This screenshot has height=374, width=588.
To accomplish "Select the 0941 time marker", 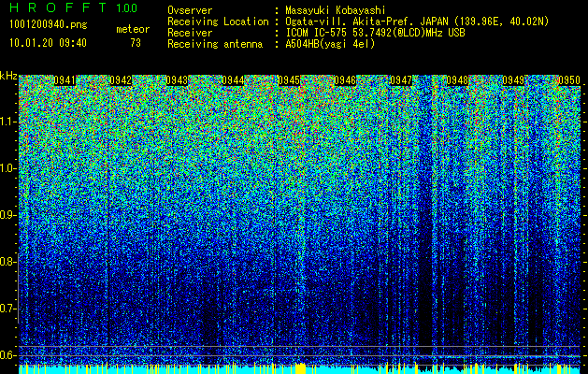I will [x=65, y=80].
